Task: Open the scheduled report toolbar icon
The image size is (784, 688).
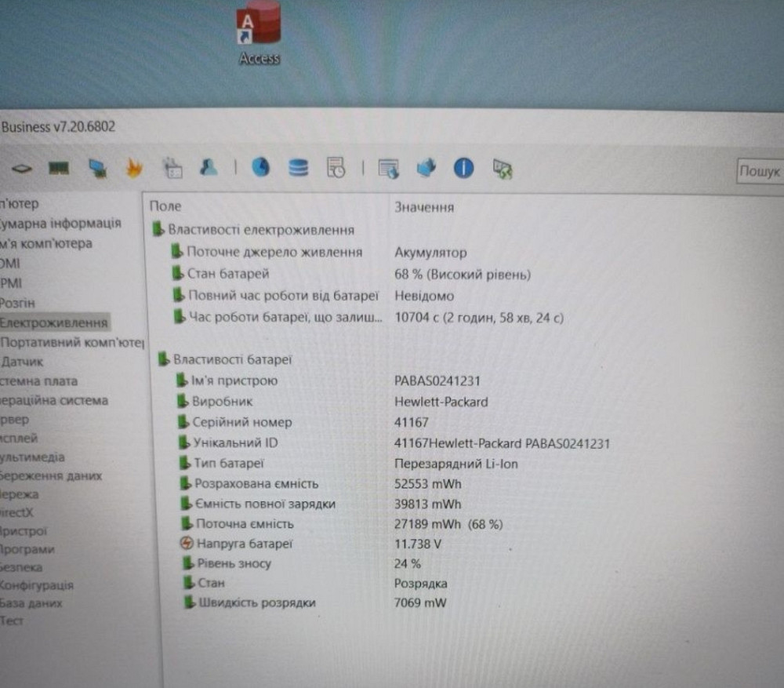Action: tap(336, 167)
